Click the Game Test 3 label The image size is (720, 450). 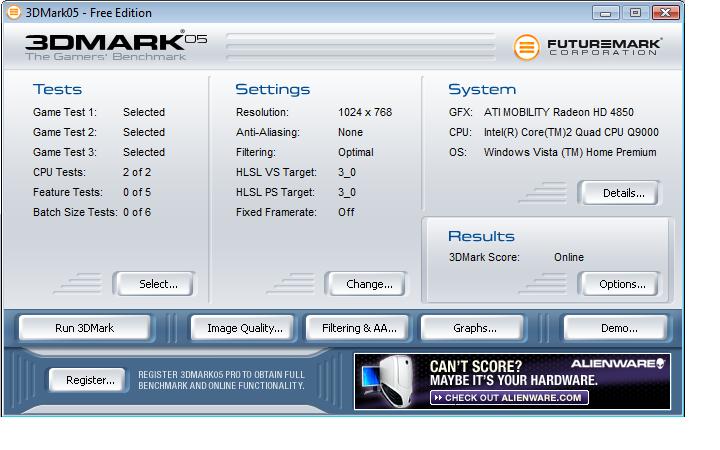65,152
